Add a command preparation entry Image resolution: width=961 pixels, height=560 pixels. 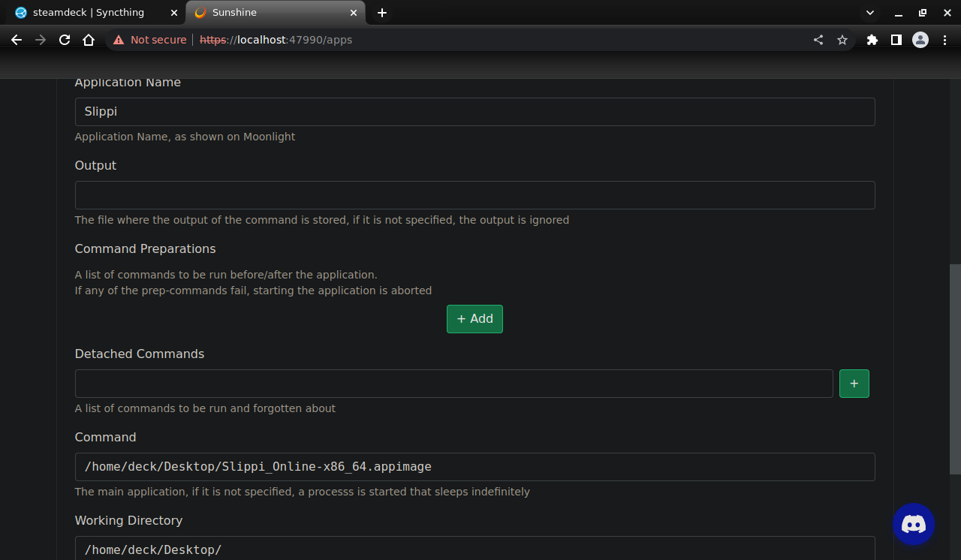[474, 319]
